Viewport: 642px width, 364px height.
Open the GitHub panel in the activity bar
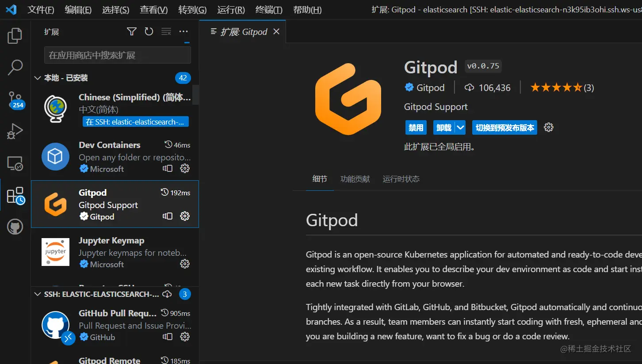[15, 227]
